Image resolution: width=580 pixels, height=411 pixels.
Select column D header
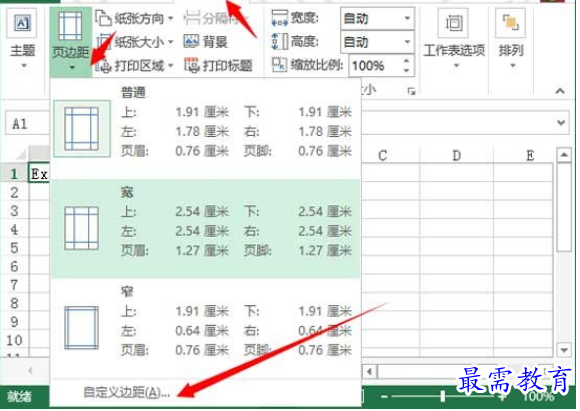click(456, 155)
